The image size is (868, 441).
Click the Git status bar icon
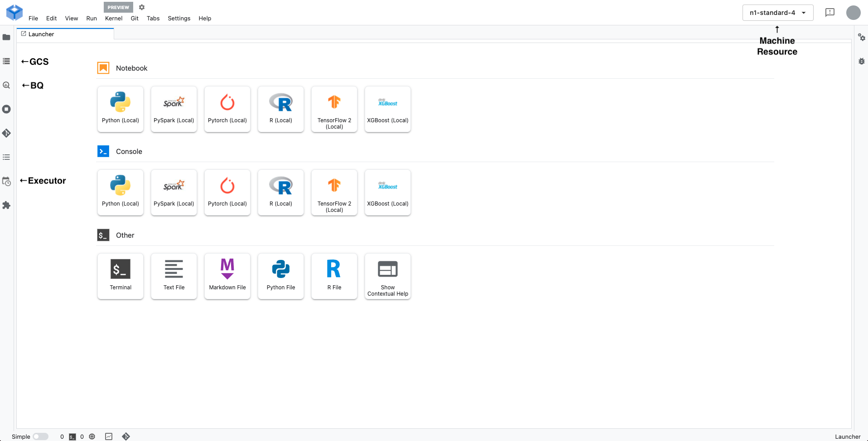pos(126,436)
